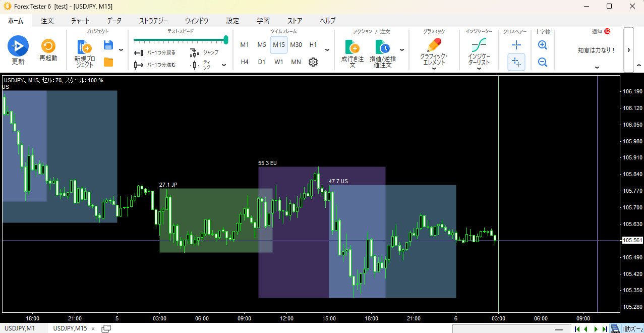Expand グラフィック・エレメント dropdown arrow
This screenshot has height=333, width=644.
(434, 69)
